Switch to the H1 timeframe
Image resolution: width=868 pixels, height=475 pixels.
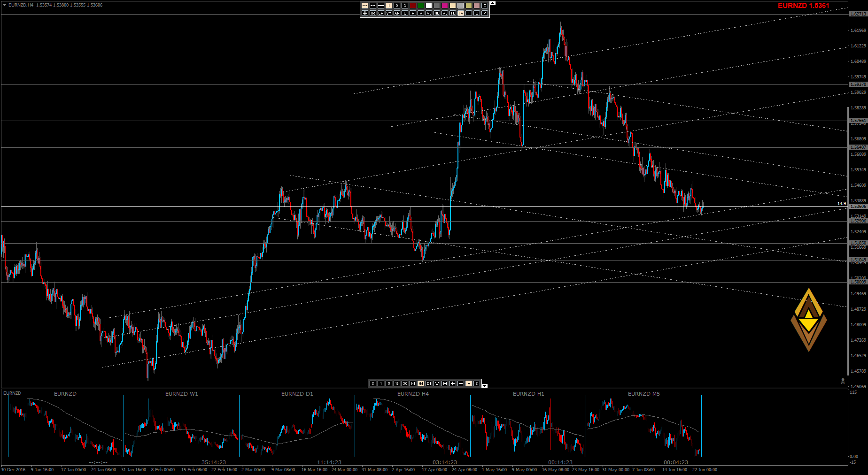click(413, 383)
